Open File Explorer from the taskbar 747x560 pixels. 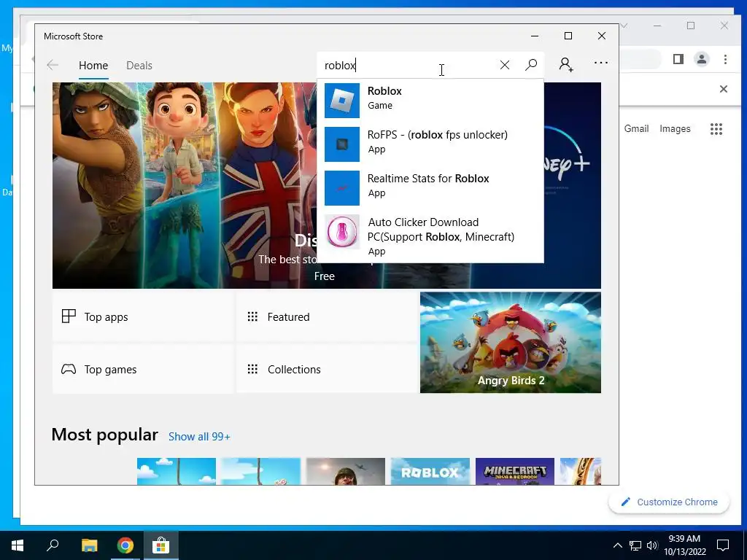click(x=89, y=545)
